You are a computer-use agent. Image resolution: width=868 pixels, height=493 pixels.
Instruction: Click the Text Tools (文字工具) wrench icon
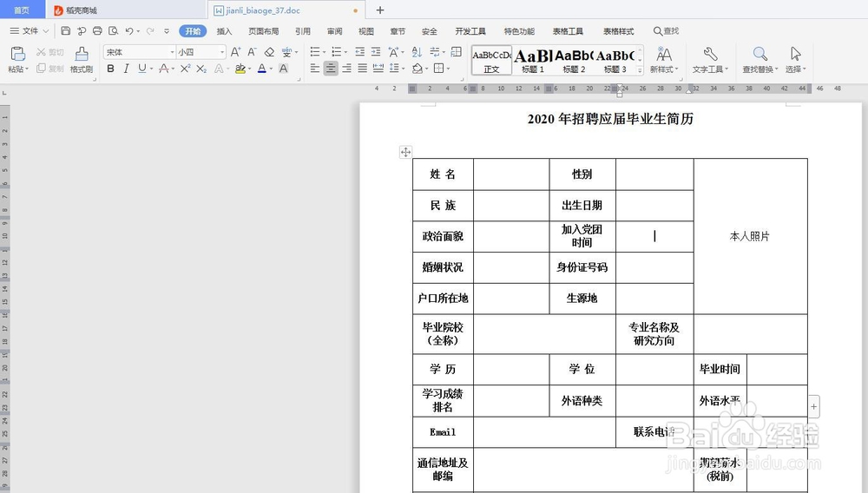point(710,54)
